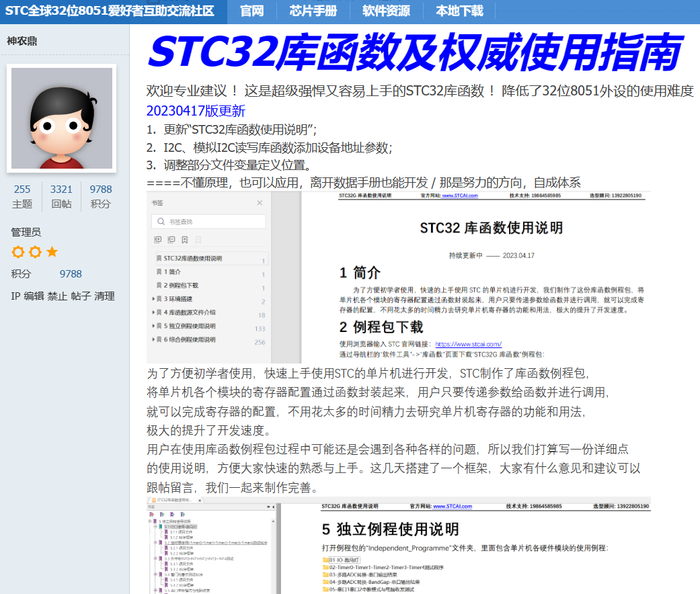
Task: Open the https://www.stcai.com/ link
Action: (468, 344)
